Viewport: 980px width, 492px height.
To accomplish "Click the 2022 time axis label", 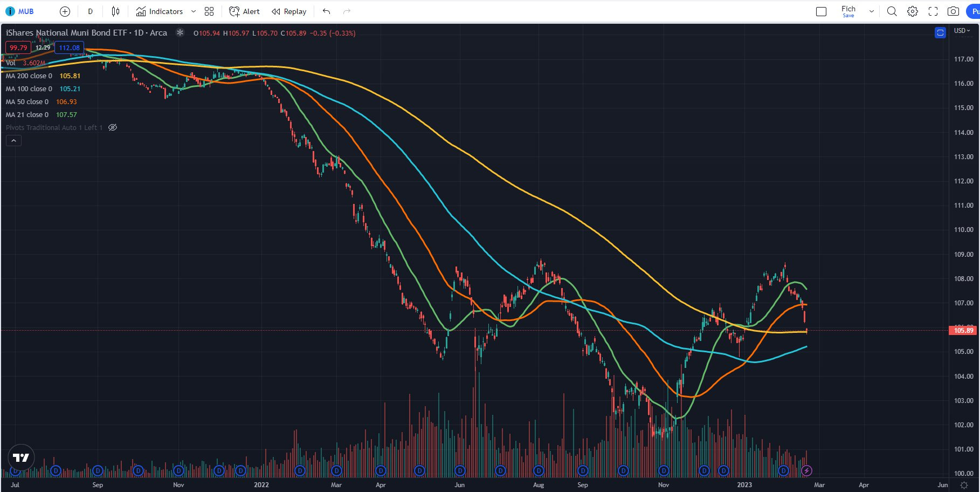I will pos(261,485).
